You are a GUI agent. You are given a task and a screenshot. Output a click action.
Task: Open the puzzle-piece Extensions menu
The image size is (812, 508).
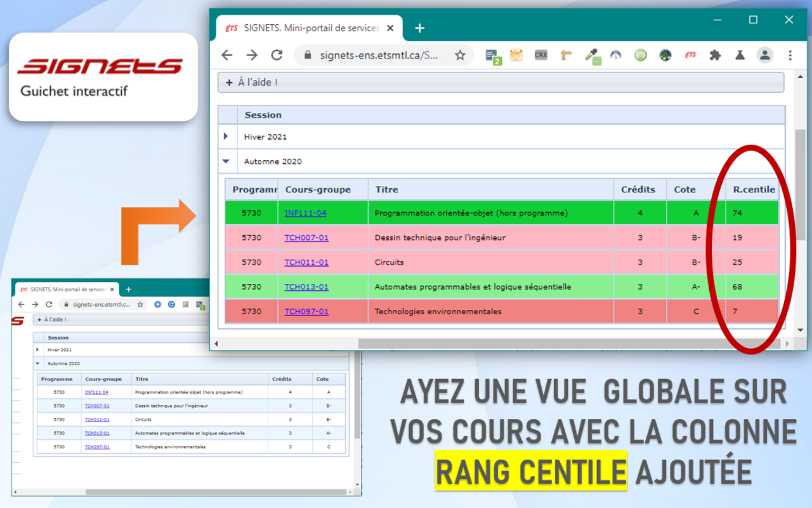pyautogui.click(x=715, y=55)
